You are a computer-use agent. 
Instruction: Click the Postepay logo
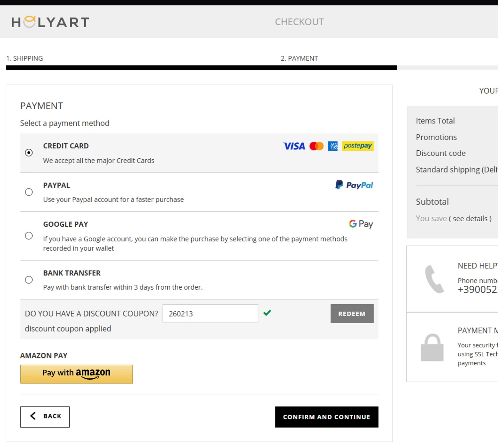(358, 146)
